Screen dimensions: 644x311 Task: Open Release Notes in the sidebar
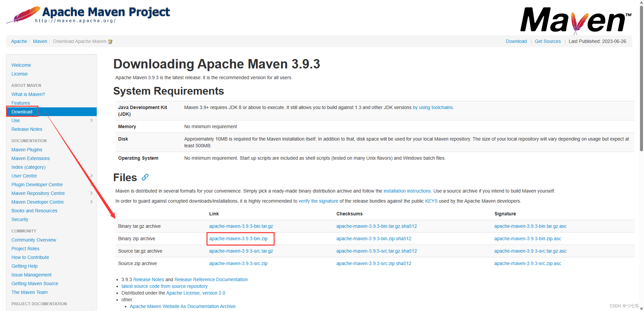(x=27, y=129)
